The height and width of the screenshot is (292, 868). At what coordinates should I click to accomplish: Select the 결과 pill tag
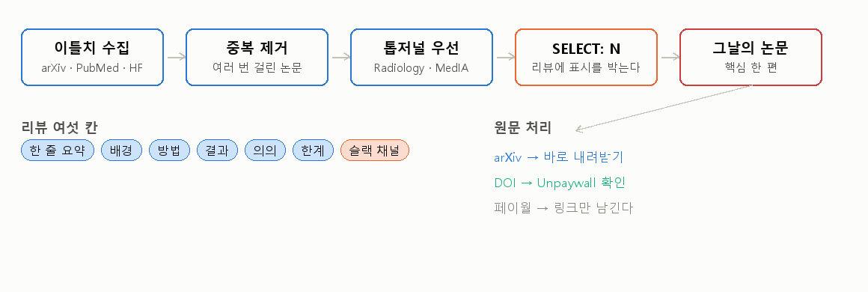[218, 150]
